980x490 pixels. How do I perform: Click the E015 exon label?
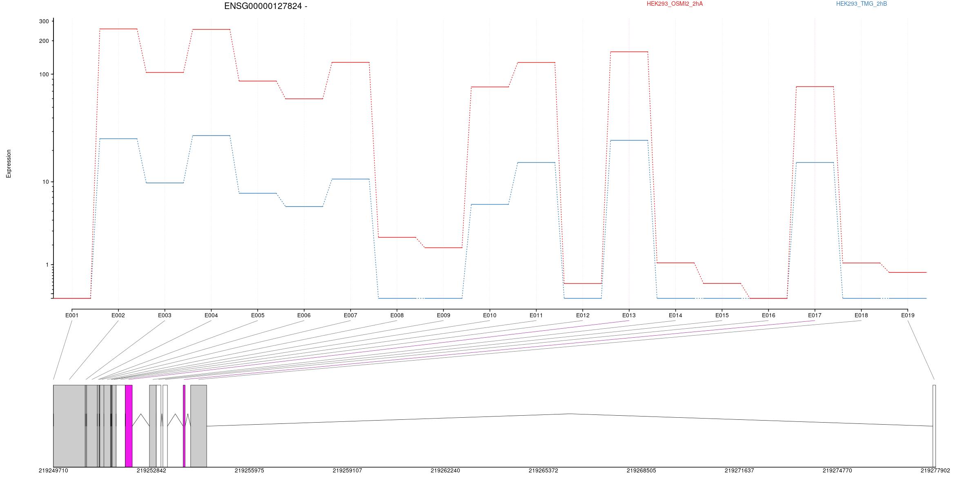click(722, 315)
